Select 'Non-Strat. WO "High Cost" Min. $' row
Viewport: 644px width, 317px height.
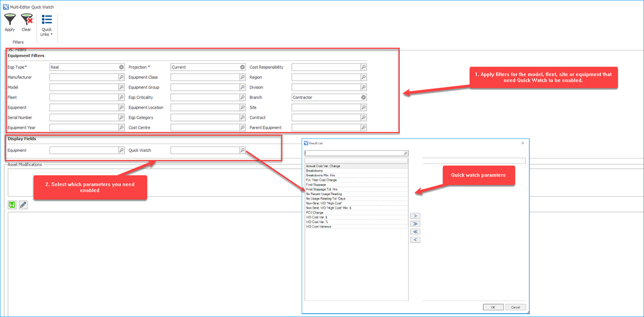tap(357, 208)
